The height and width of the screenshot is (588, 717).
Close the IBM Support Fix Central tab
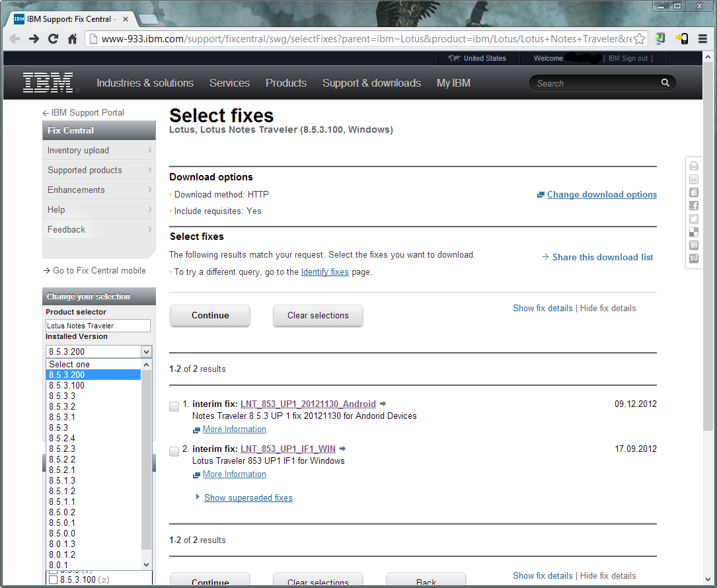(126, 19)
